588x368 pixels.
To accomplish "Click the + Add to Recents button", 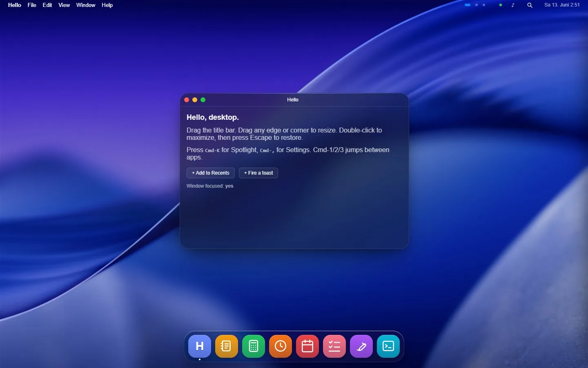I will click(x=211, y=173).
